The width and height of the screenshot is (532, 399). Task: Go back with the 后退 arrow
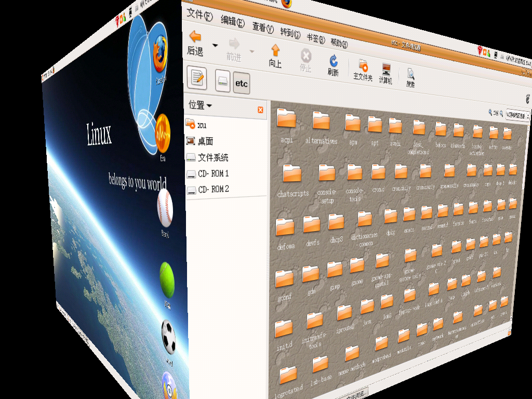coord(195,43)
